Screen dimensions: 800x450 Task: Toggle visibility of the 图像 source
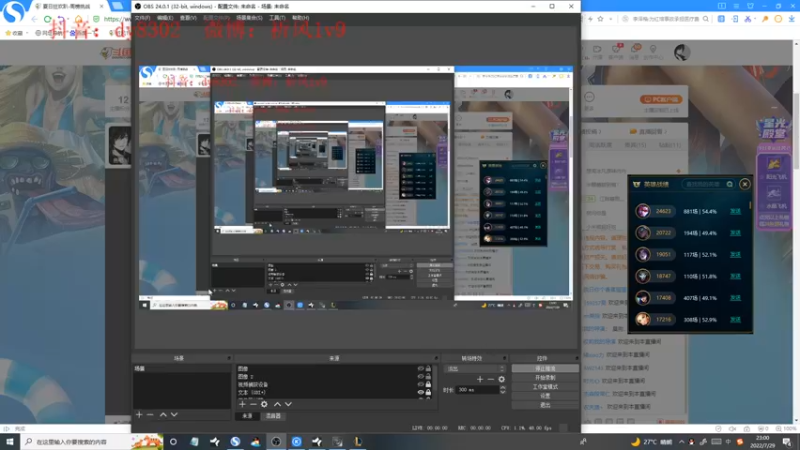coord(421,368)
